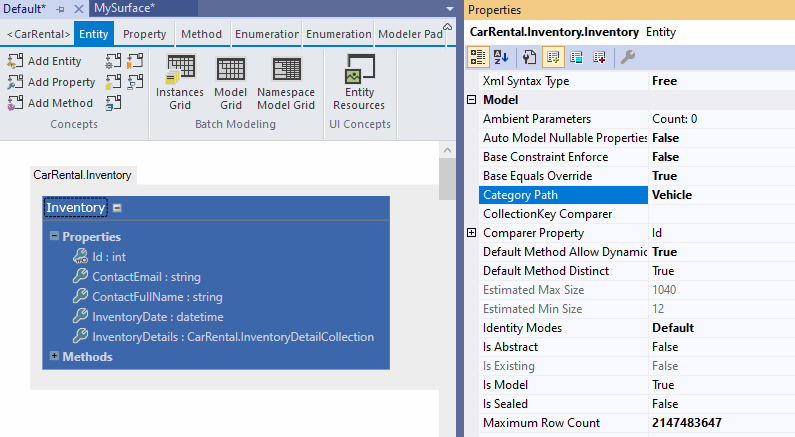This screenshot has height=437, width=795.
Task: Collapse the Properties section in Inventory entity
Action: 54,237
